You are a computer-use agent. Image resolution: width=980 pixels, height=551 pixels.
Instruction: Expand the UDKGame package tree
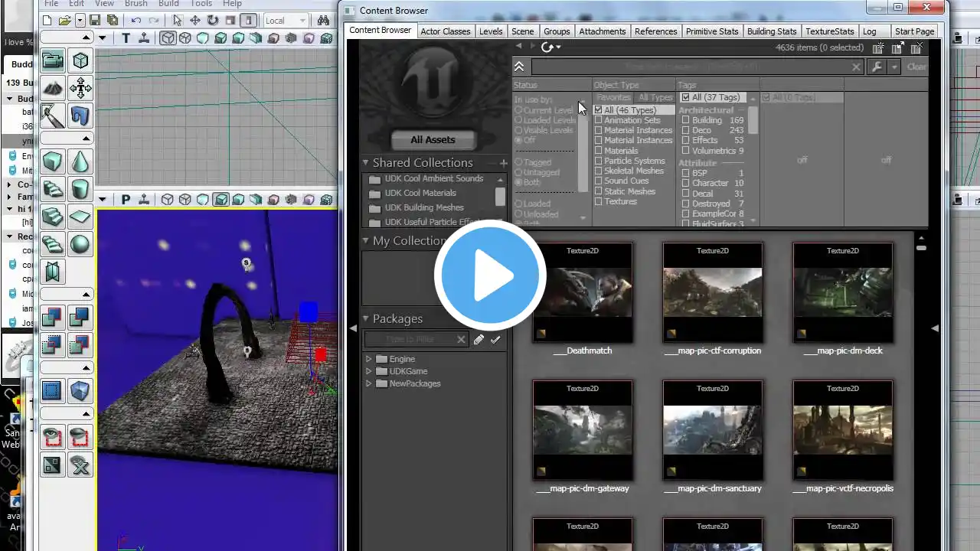pyautogui.click(x=369, y=371)
